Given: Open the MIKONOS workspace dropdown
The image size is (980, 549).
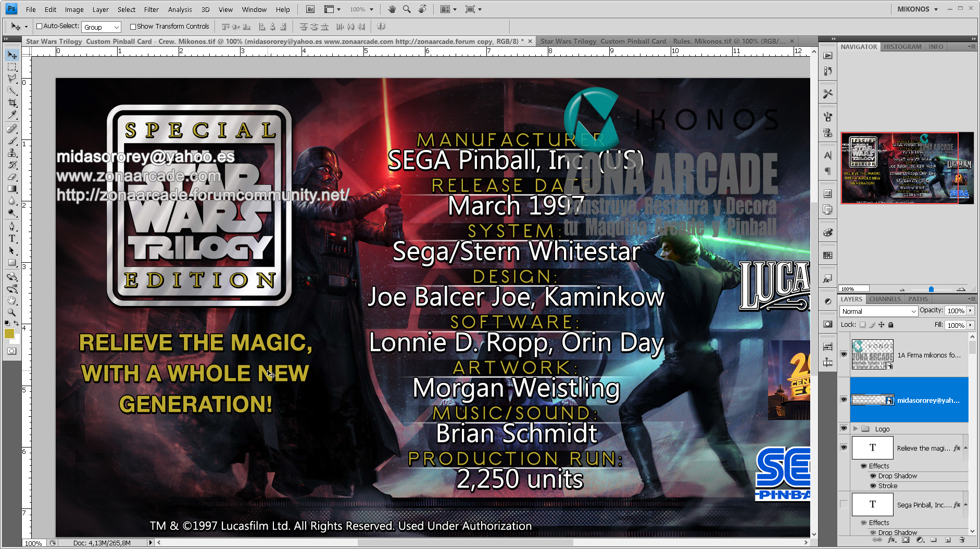Looking at the screenshot, I should (918, 9).
